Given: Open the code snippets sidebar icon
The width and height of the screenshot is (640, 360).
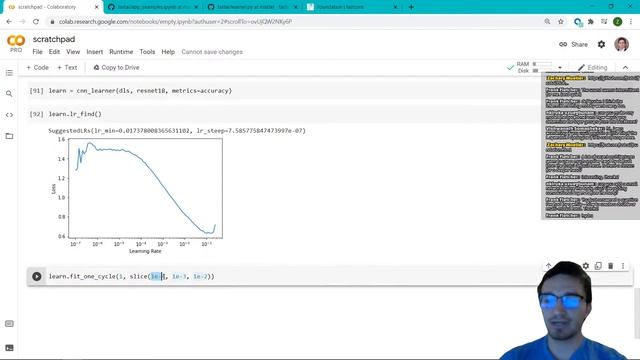Looking at the screenshot, I should tap(9, 115).
